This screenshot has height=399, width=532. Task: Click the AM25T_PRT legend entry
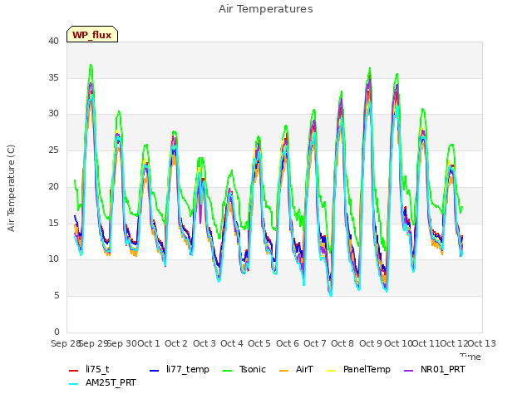[x=102, y=383]
